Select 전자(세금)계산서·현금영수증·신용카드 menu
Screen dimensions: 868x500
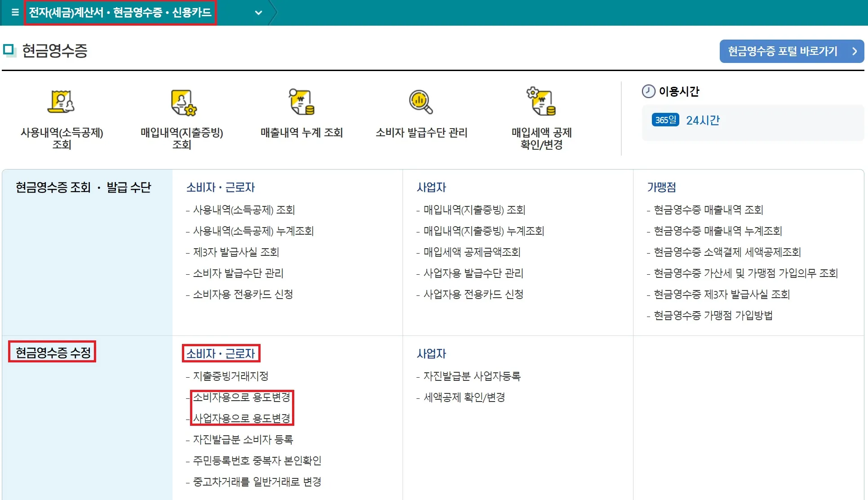coord(120,12)
